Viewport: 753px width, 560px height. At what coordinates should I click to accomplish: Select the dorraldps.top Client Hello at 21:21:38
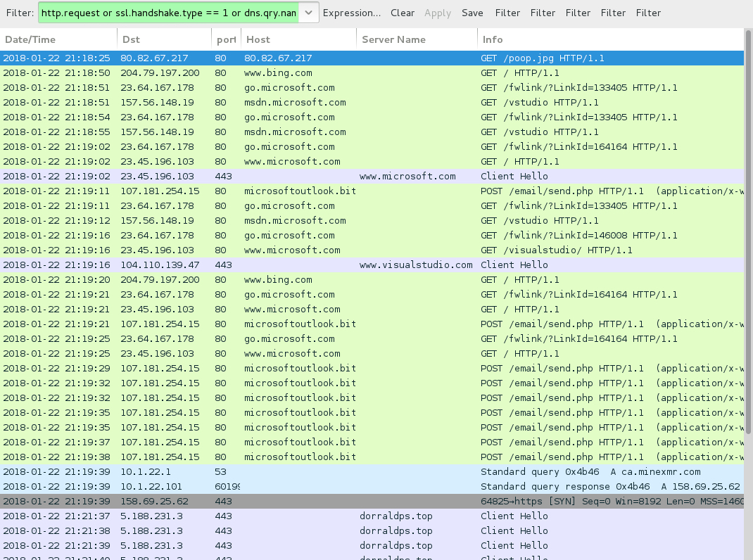tap(372, 530)
